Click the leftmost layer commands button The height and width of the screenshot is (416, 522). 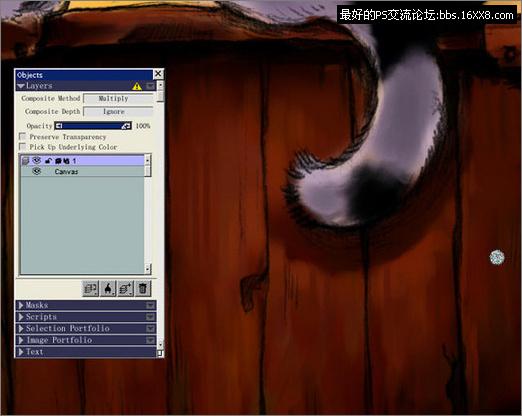[91, 288]
